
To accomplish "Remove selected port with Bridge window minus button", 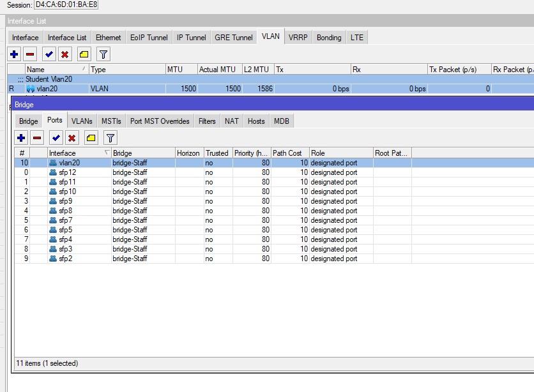I will 37,138.
